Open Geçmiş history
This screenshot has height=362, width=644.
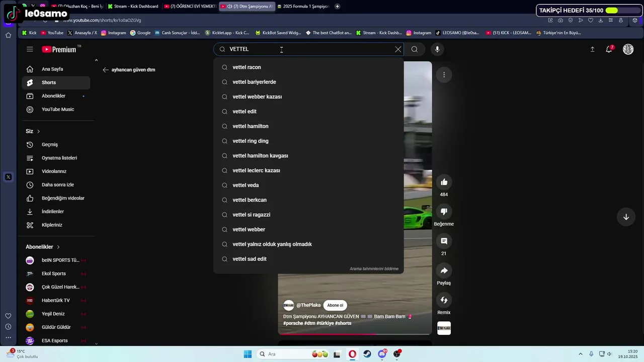56,145
